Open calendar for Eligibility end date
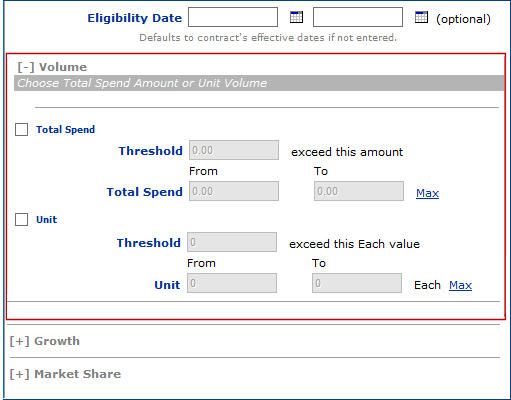511x400 pixels. pos(421,17)
